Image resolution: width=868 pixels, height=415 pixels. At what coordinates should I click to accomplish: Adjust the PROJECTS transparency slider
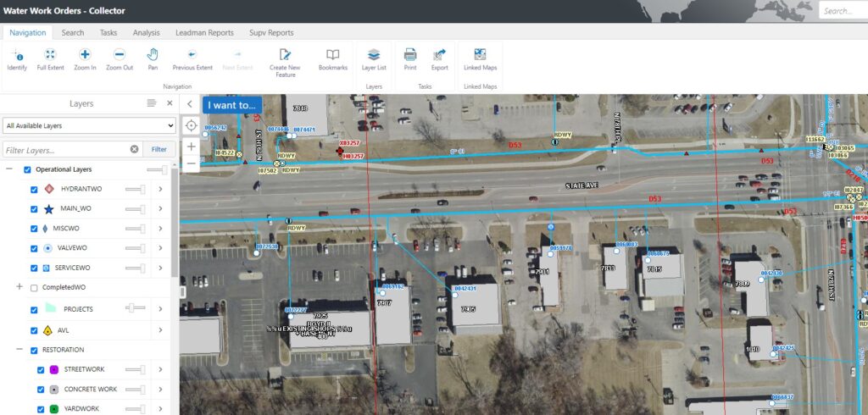click(x=136, y=307)
